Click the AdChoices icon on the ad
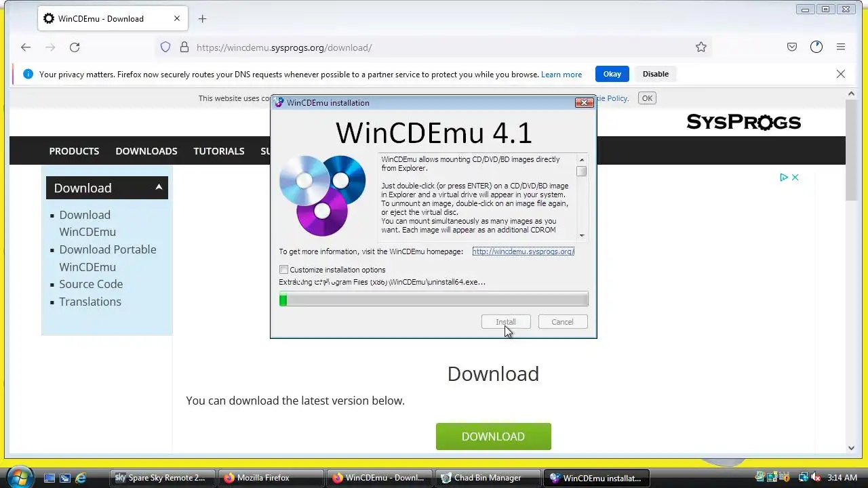868x488 pixels. tap(784, 177)
